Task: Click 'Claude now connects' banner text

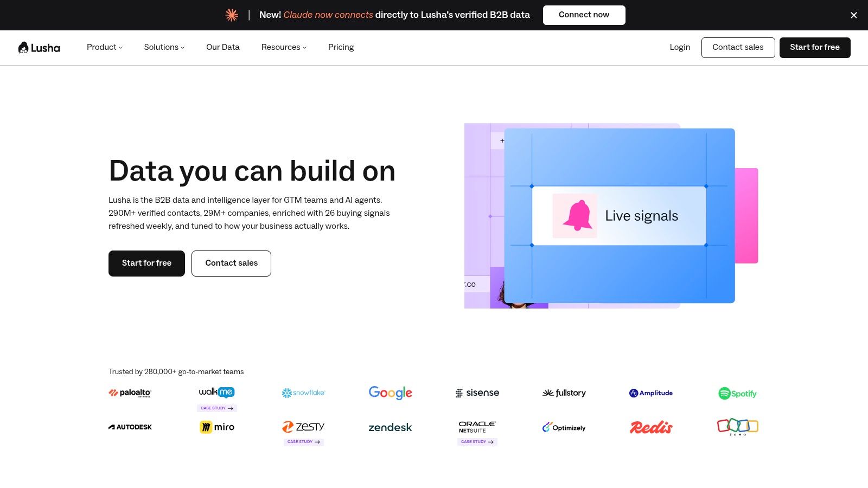Action: point(328,15)
